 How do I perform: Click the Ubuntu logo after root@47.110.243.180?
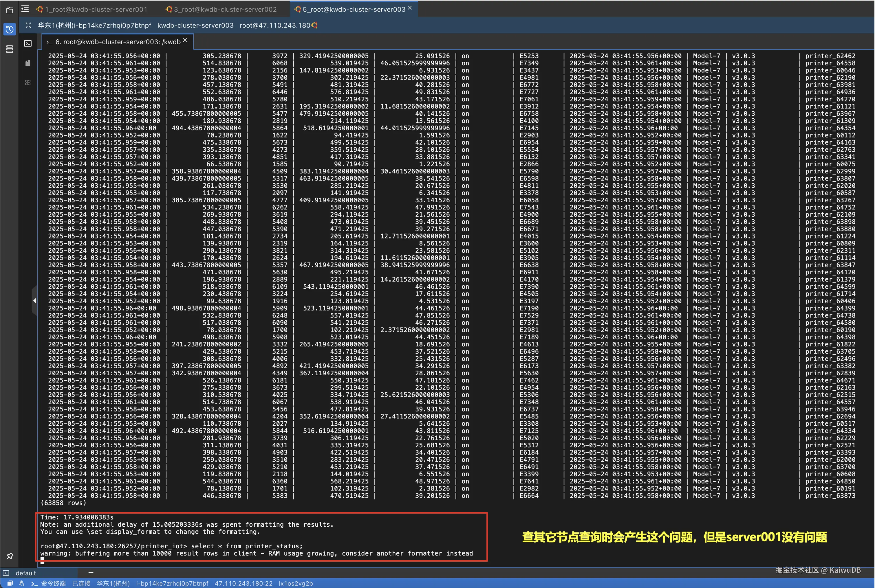pyautogui.click(x=314, y=25)
